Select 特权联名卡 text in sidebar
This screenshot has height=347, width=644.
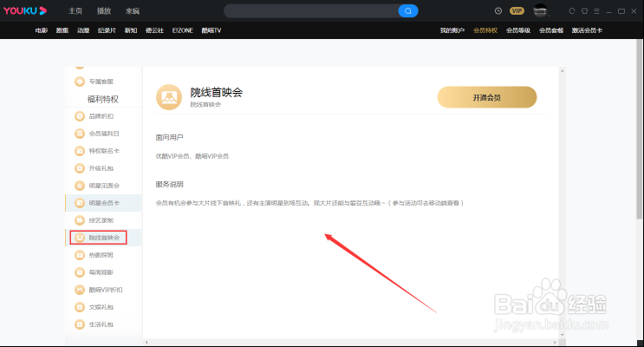click(x=104, y=151)
